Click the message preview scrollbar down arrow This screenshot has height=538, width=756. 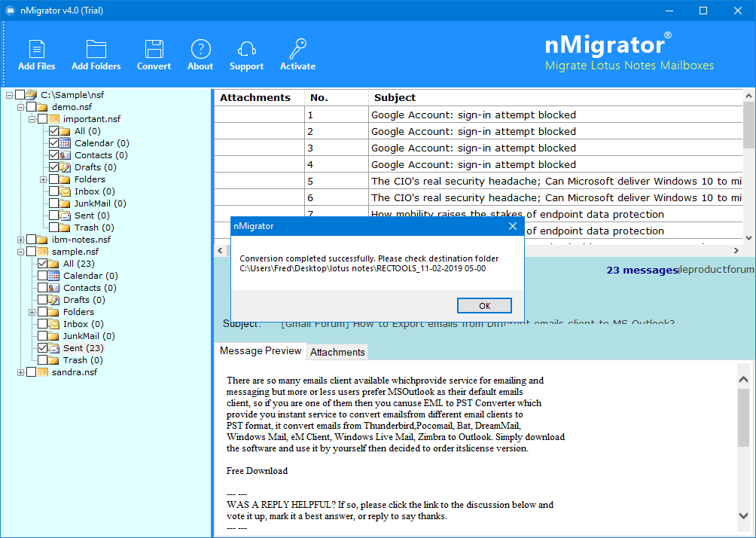point(743,515)
